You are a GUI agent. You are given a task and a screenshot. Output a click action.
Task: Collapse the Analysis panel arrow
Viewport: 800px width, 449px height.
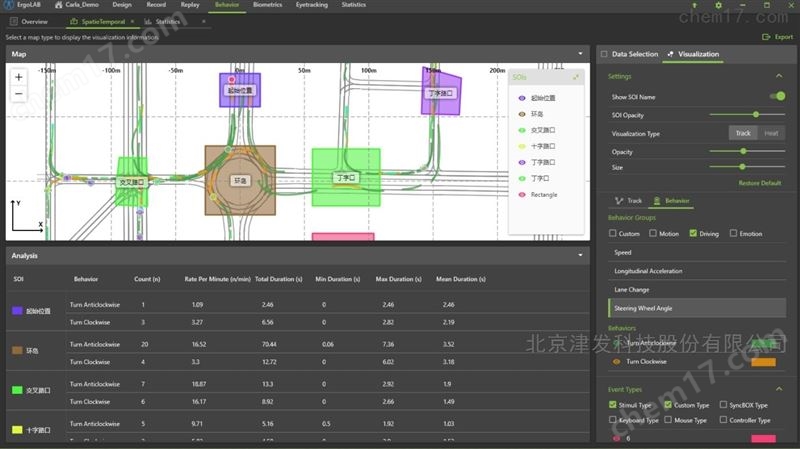point(580,255)
